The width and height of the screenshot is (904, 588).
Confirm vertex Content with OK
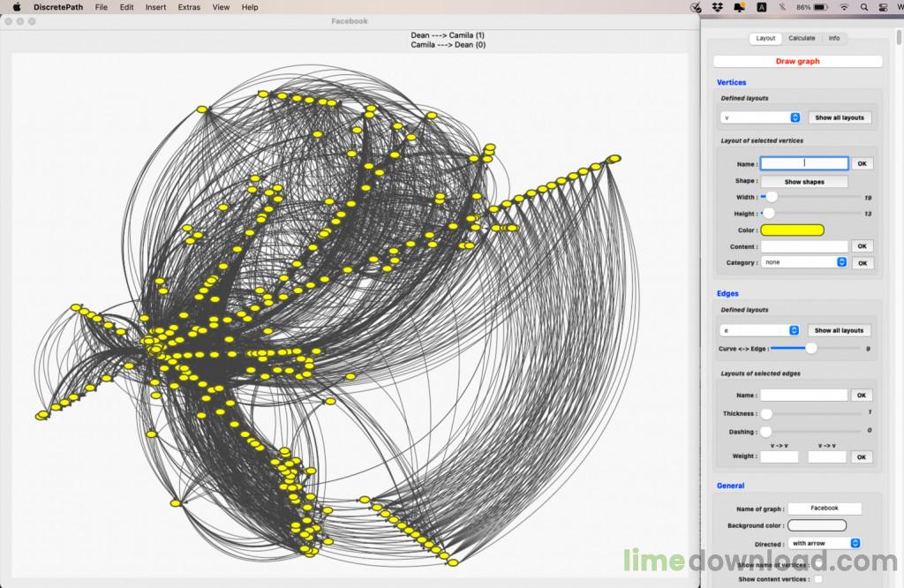862,246
